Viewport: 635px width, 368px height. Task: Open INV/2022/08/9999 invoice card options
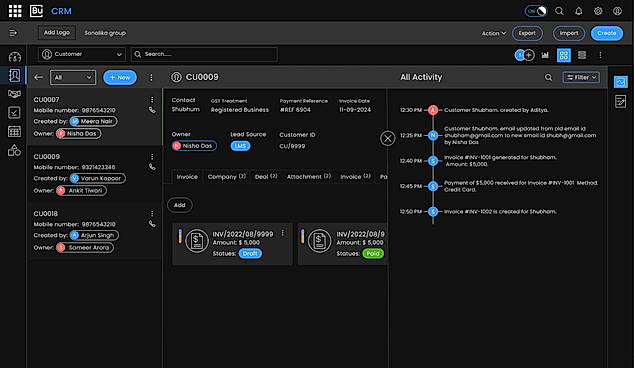pos(283,233)
